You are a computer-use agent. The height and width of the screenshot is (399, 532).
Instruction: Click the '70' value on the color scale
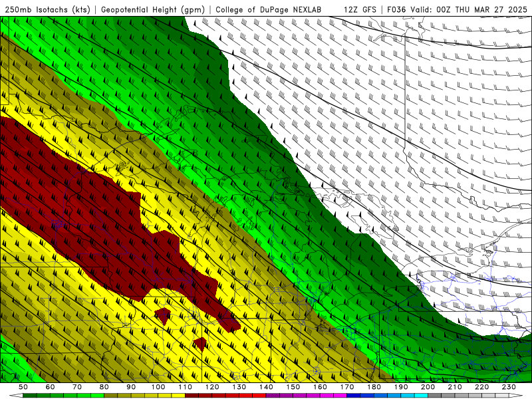pos(77,387)
